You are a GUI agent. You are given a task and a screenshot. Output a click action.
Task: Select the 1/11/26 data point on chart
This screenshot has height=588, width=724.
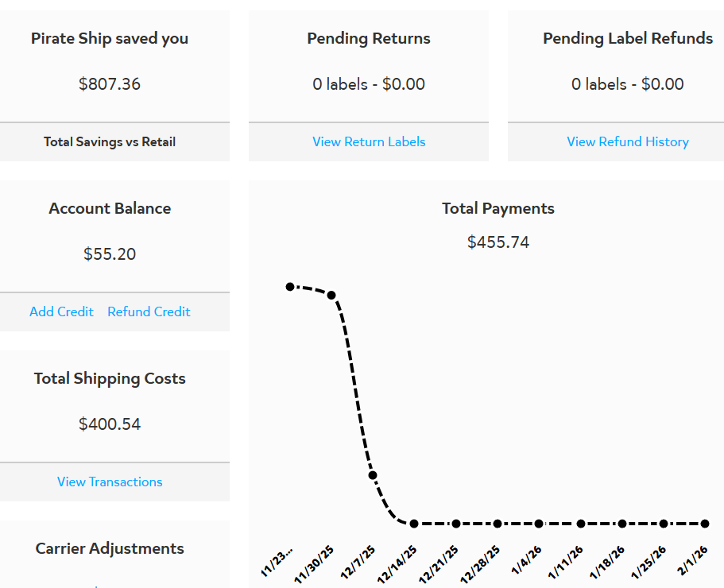pyautogui.click(x=581, y=524)
